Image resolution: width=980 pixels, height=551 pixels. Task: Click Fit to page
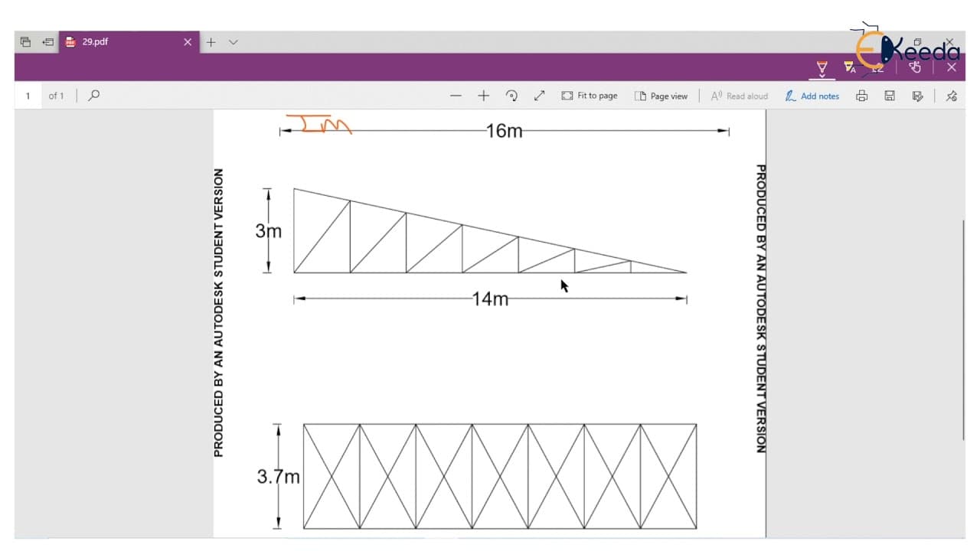590,96
